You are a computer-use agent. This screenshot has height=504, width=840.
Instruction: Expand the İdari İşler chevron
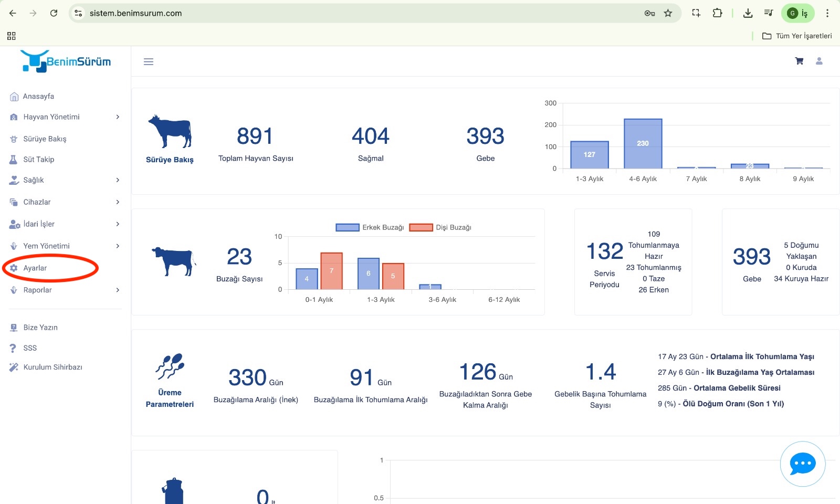coord(118,224)
